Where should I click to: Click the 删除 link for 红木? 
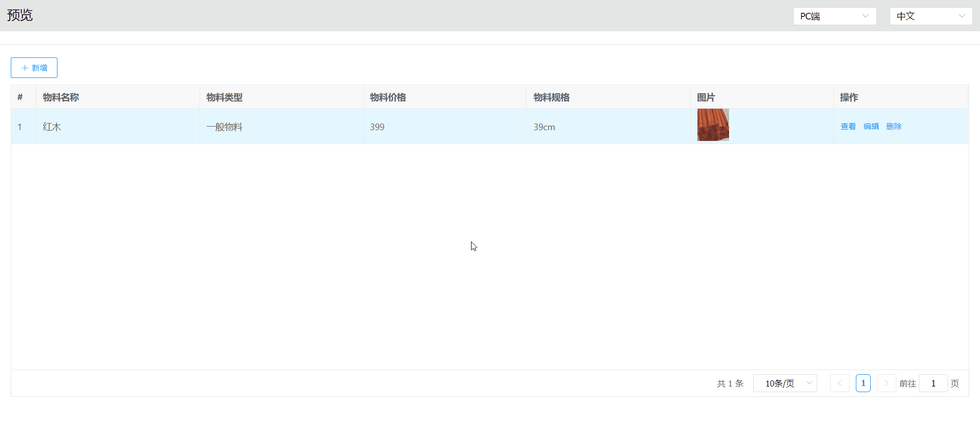click(893, 127)
